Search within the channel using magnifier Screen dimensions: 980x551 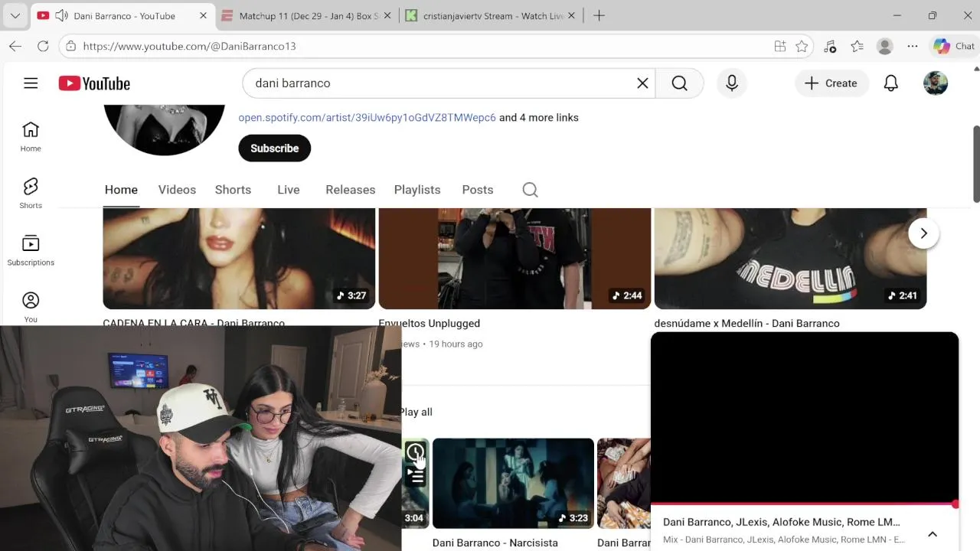(530, 190)
